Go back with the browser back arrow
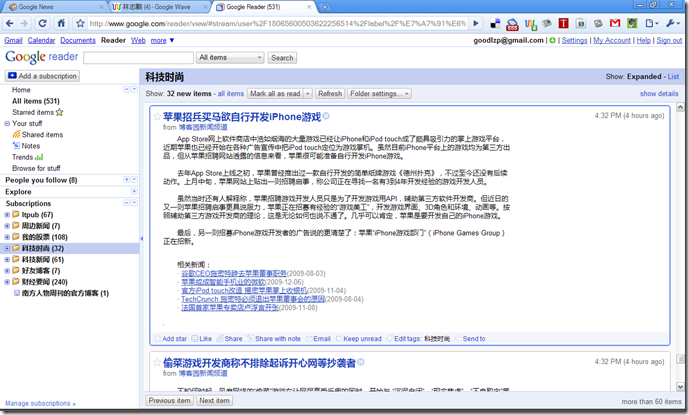The height and width of the screenshot is (415, 689). [10, 23]
